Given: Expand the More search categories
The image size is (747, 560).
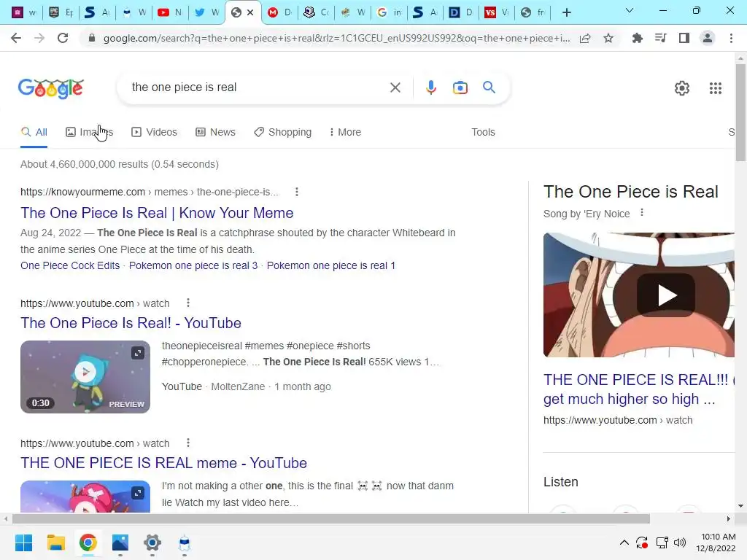Looking at the screenshot, I should pyautogui.click(x=345, y=133).
